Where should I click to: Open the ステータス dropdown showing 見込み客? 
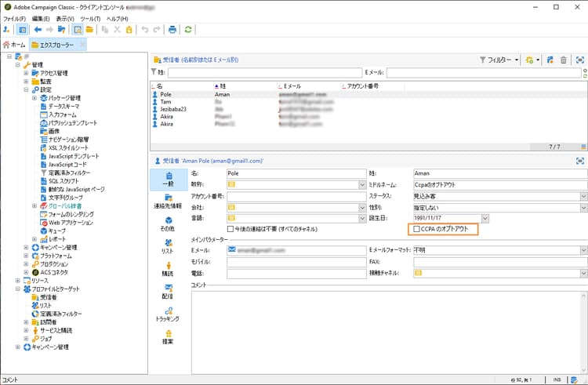[583, 195]
